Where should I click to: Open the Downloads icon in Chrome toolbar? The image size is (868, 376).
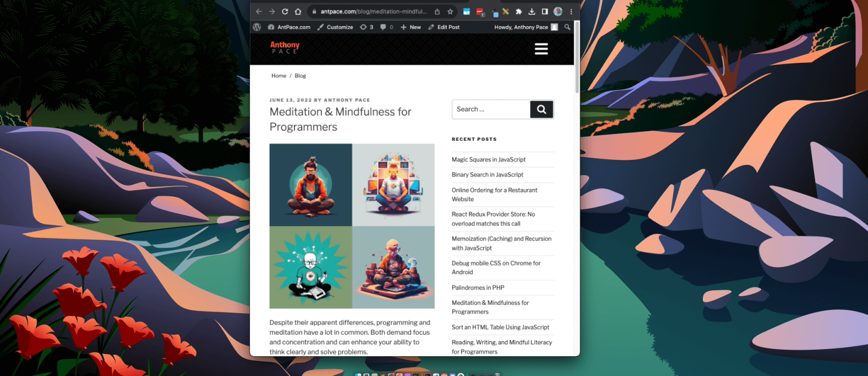(x=531, y=11)
